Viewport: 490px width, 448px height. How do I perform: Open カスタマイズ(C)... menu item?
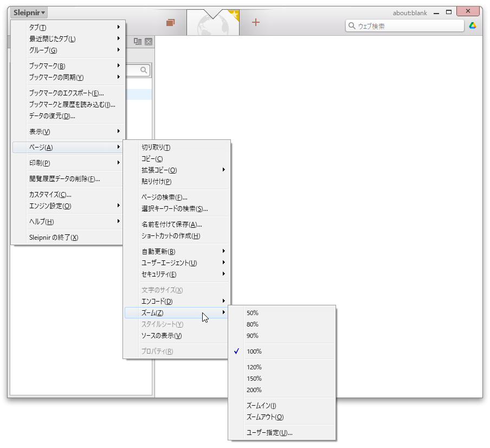pos(68,195)
